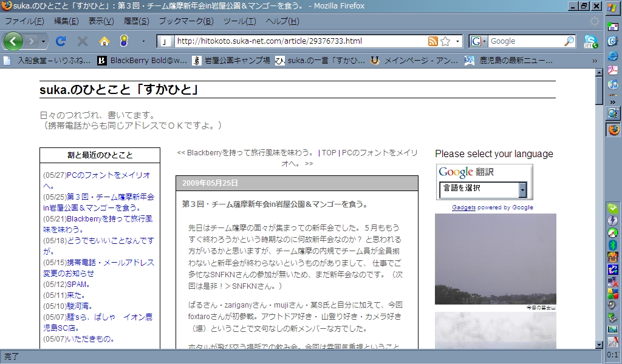Reload the current page
This screenshot has height=364, width=622.
61,41
